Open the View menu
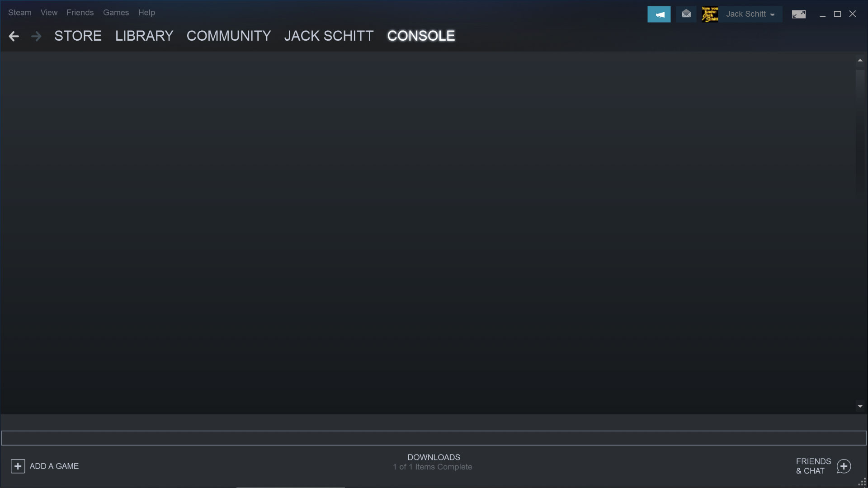Image resolution: width=868 pixels, height=488 pixels. click(49, 13)
